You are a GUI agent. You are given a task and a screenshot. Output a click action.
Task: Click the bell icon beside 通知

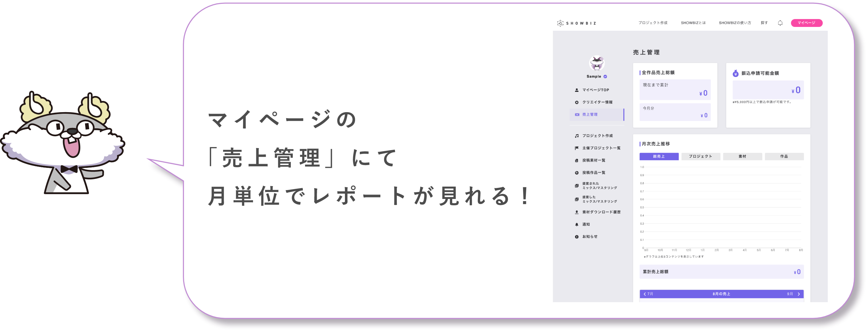point(577,224)
